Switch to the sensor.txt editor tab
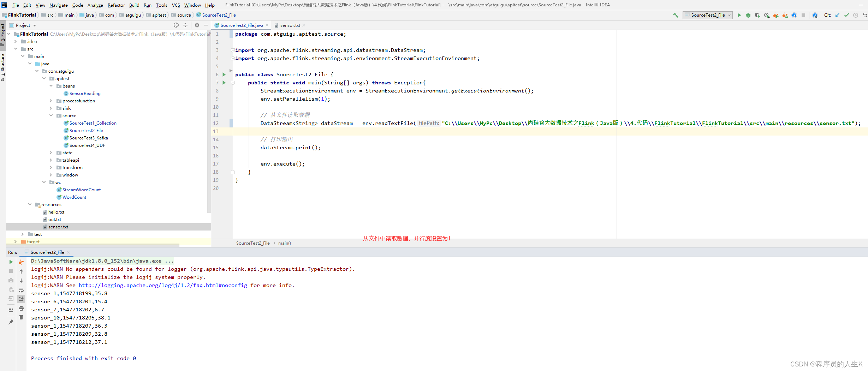 pyautogui.click(x=290, y=25)
